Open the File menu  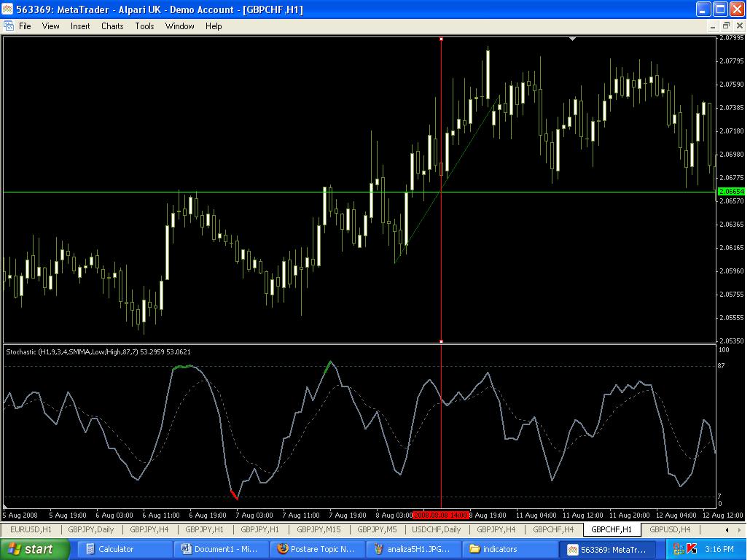(x=25, y=26)
